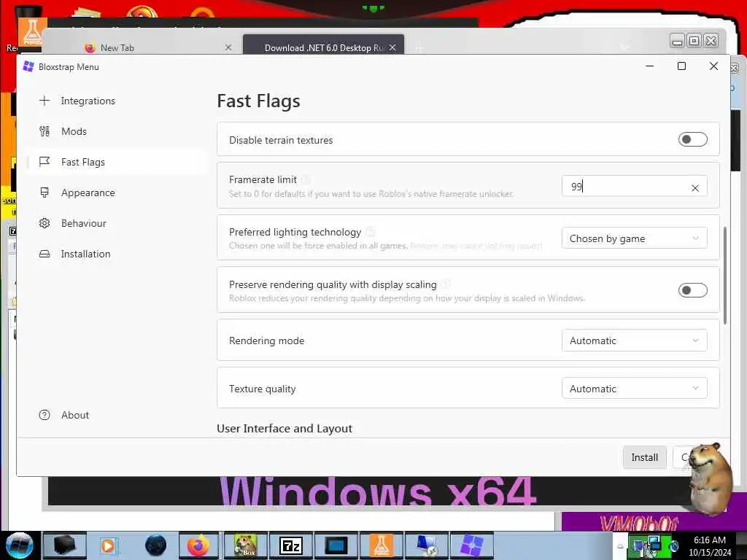
Task: Select Fast Flags in sidebar
Action: click(117, 162)
